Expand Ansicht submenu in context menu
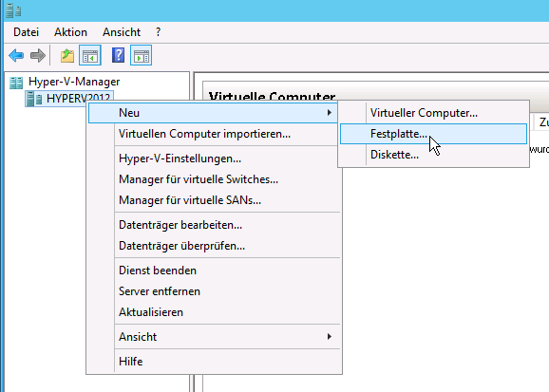 click(215, 337)
